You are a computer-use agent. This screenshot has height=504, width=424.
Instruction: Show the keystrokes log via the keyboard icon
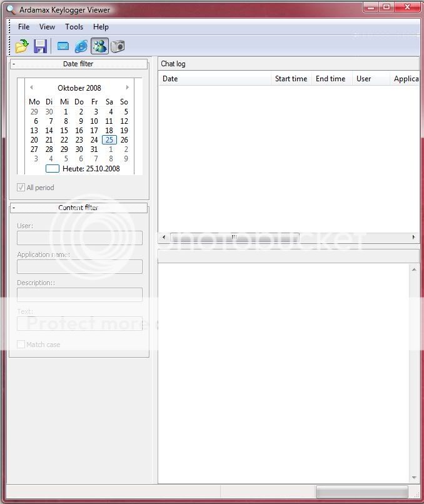click(x=63, y=46)
